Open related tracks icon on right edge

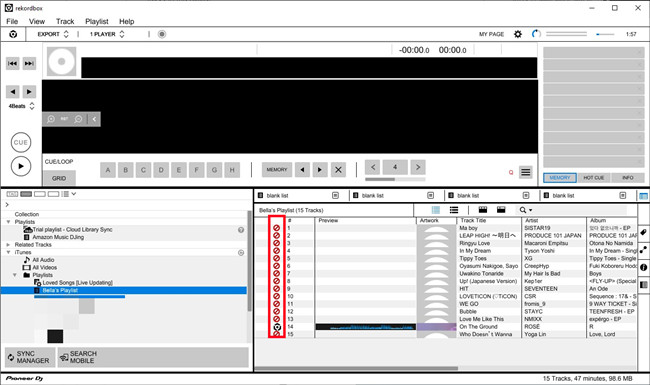tap(643, 249)
